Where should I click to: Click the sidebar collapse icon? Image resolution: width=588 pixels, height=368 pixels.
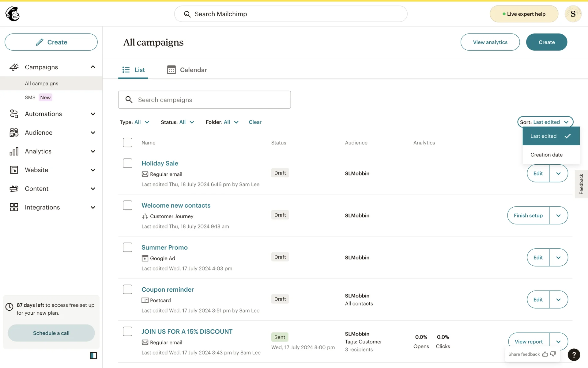click(x=93, y=355)
